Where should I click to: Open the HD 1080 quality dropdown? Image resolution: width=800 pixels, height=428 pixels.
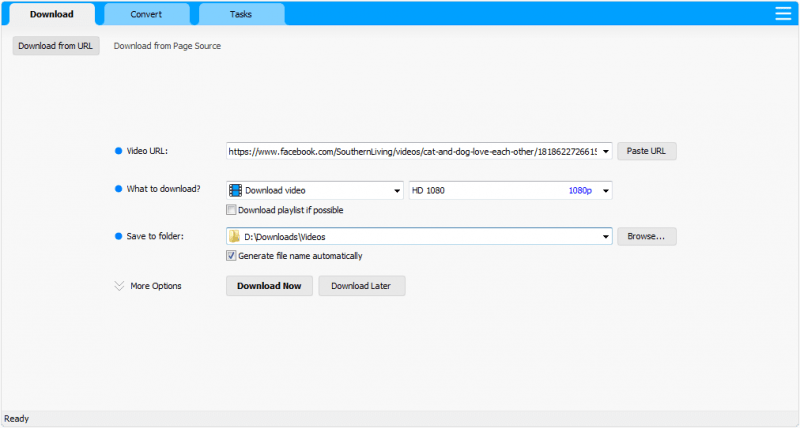(x=605, y=190)
